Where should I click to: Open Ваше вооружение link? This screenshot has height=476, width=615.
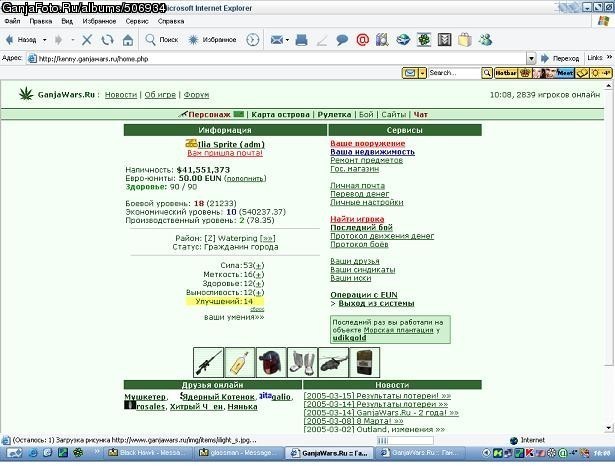[368, 144]
